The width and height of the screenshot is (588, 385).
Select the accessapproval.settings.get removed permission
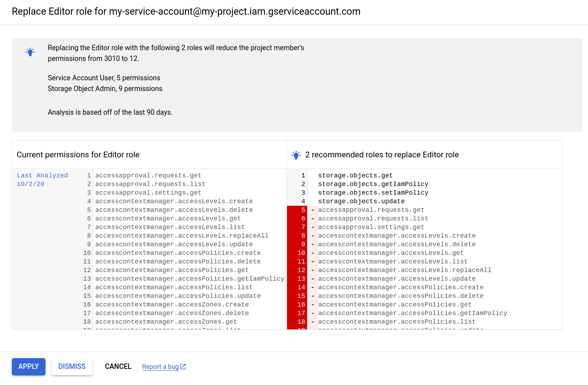[x=372, y=227]
